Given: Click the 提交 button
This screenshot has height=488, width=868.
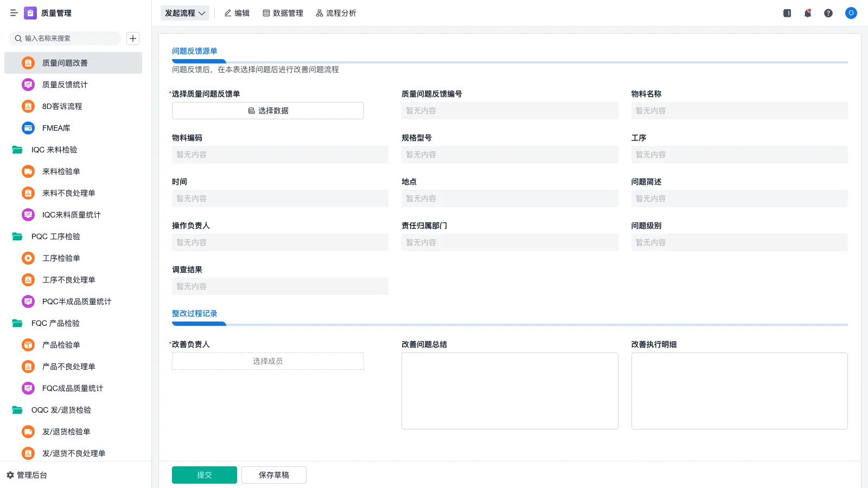Looking at the screenshot, I should 204,474.
